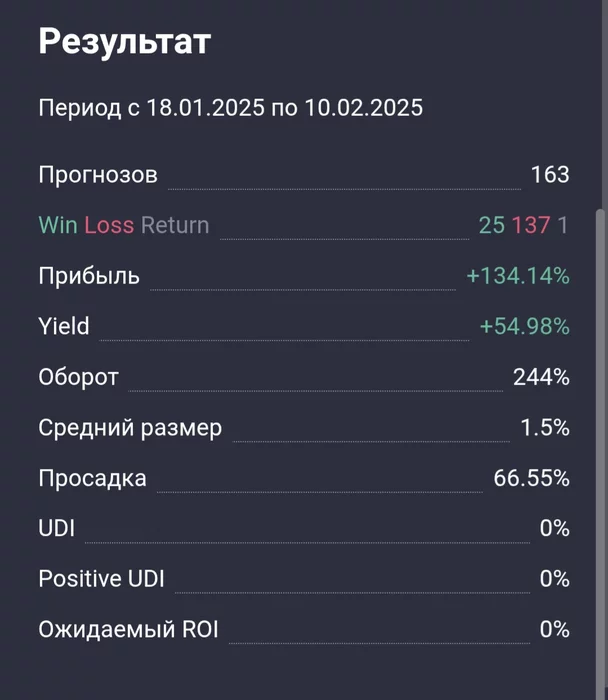Select the red Loss label
The height and width of the screenshot is (700, 608).
click(x=109, y=225)
